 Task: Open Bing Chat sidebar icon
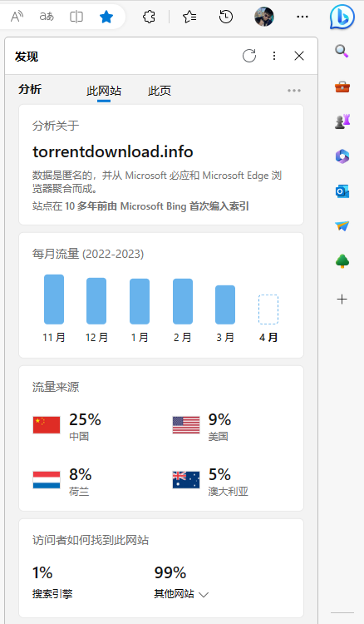click(342, 17)
